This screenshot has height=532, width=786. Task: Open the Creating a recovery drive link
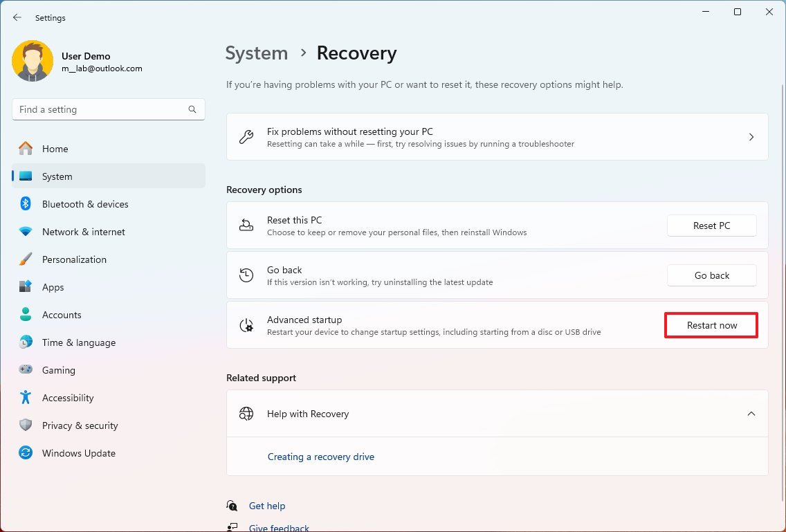(321, 457)
